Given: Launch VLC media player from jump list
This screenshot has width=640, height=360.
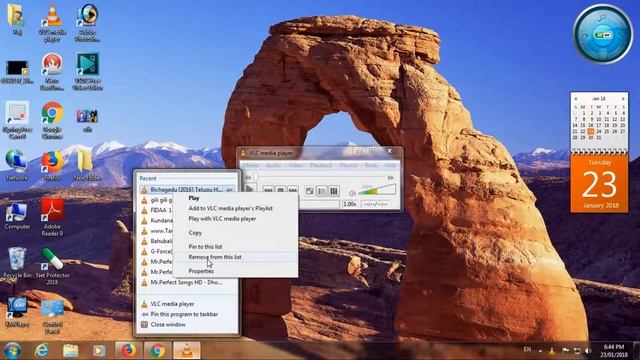Looking at the screenshot, I should tap(187, 304).
